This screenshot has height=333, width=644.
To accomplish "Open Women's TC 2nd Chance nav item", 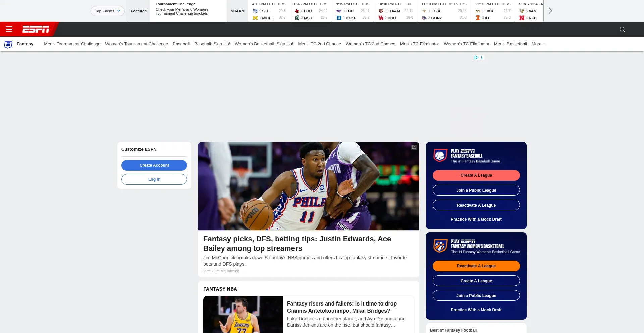I will click(x=371, y=44).
